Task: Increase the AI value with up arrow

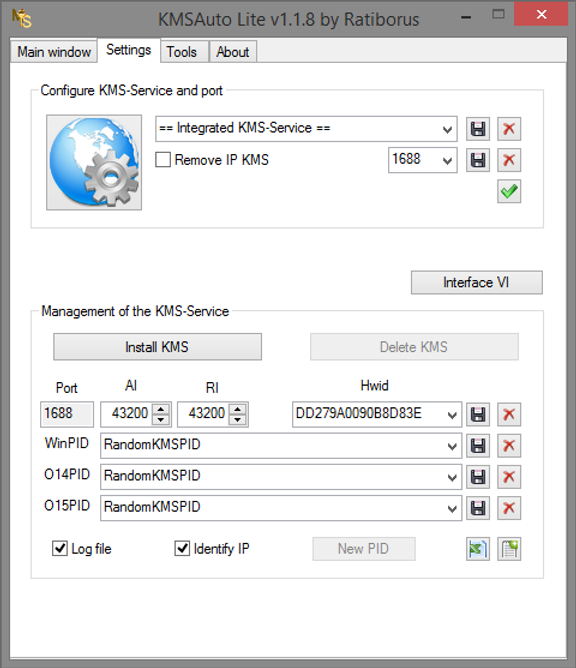Action: tap(161, 409)
